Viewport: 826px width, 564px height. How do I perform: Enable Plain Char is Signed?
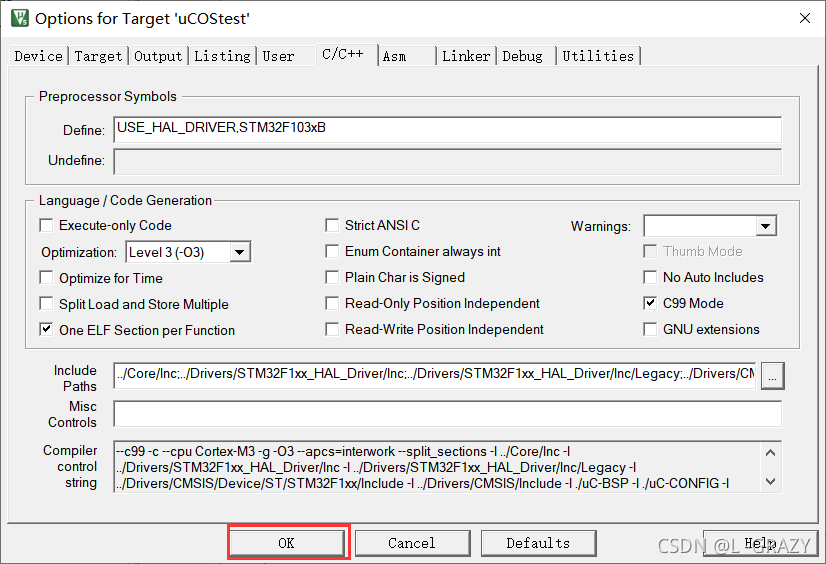[x=332, y=277]
